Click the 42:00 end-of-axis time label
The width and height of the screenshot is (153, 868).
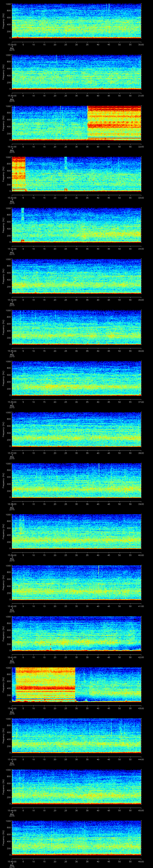coord(141,657)
